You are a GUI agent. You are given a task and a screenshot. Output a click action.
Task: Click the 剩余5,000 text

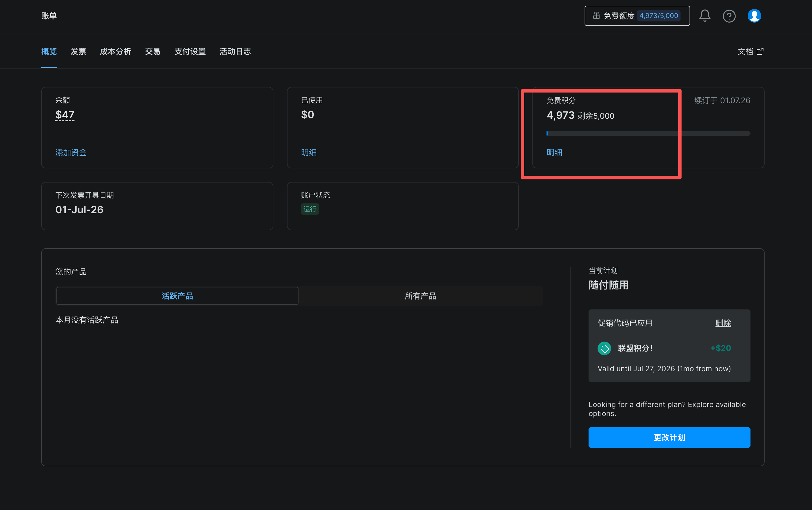tap(596, 116)
